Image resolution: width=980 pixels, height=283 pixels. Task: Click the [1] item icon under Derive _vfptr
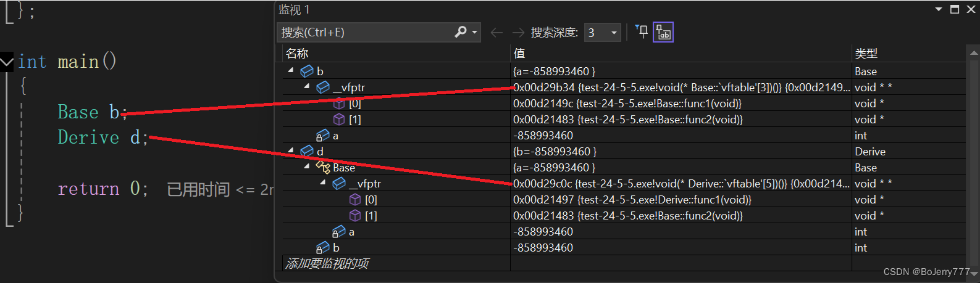pyautogui.click(x=355, y=216)
